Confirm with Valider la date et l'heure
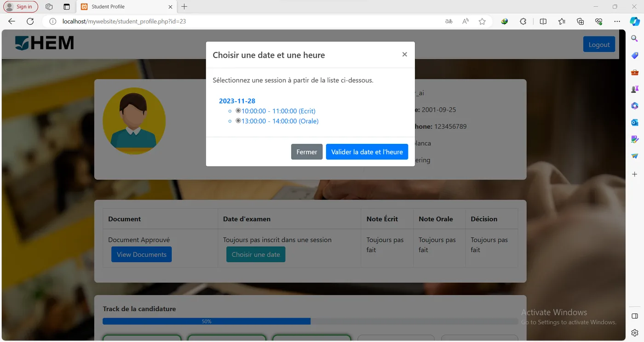644x342 pixels. 367,152
